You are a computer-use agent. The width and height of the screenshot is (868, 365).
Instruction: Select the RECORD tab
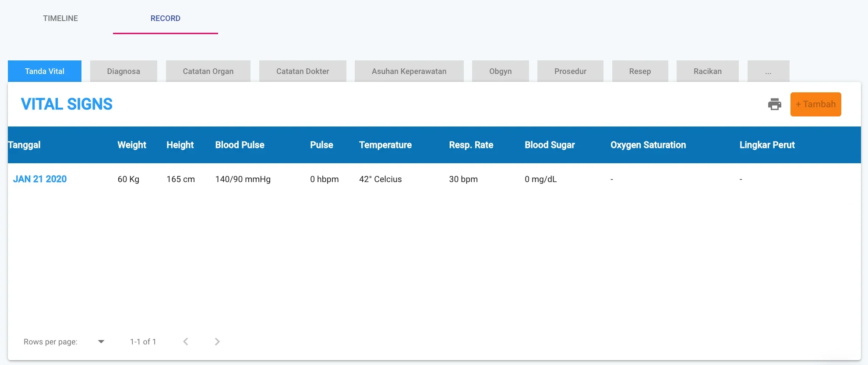pyautogui.click(x=166, y=18)
